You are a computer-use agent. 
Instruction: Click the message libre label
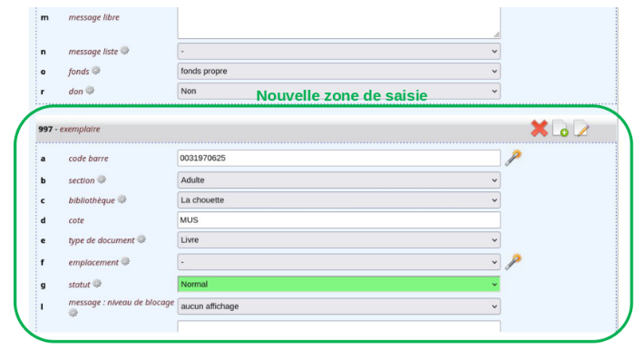pos(93,17)
